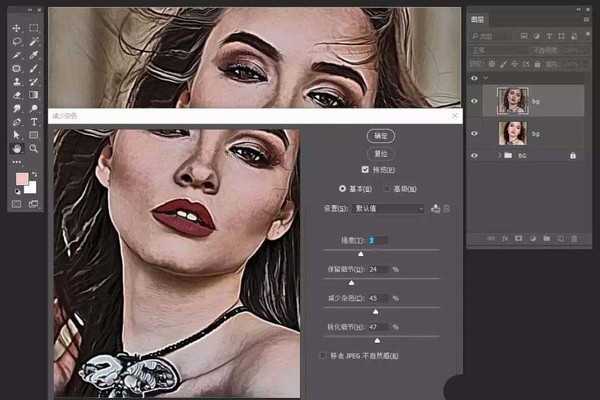Filter layers by type layer icon
Viewport: 600px width, 400px height.
pyautogui.click(x=549, y=36)
